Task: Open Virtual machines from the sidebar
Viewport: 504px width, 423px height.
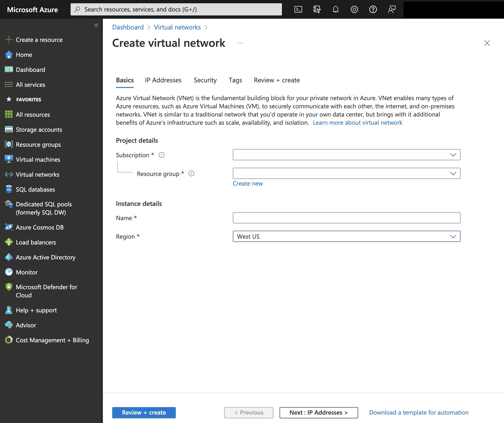Action: (38, 160)
